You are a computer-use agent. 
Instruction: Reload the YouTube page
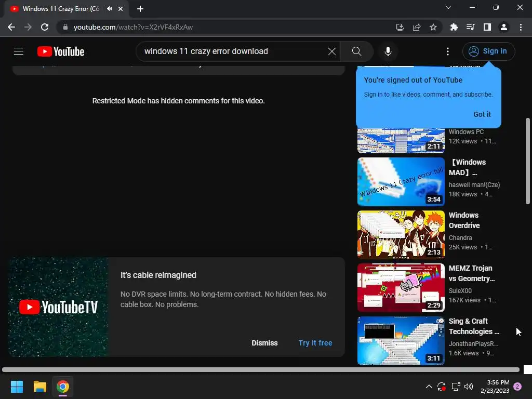(x=45, y=27)
